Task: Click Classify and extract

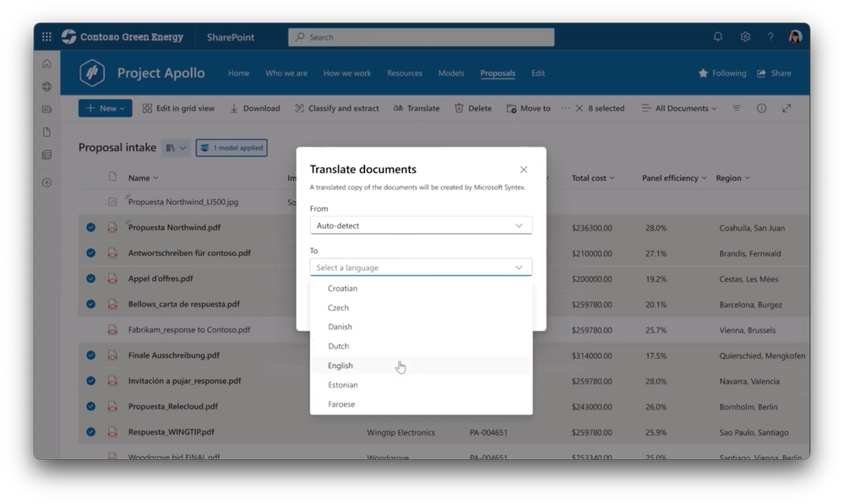Action: pos(337,108)
